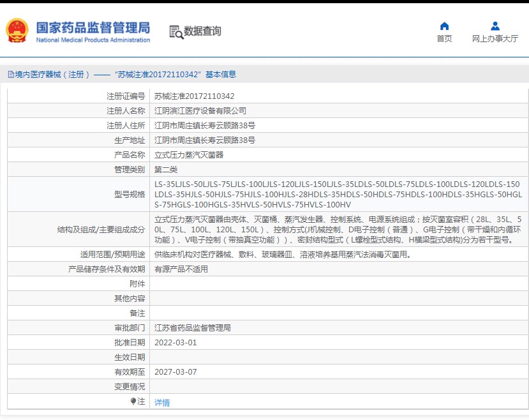Image resolution: width=529 pixels, height=420 pixels.
Task: Select the 首页 navigation label
Action: tap(444, 39)
